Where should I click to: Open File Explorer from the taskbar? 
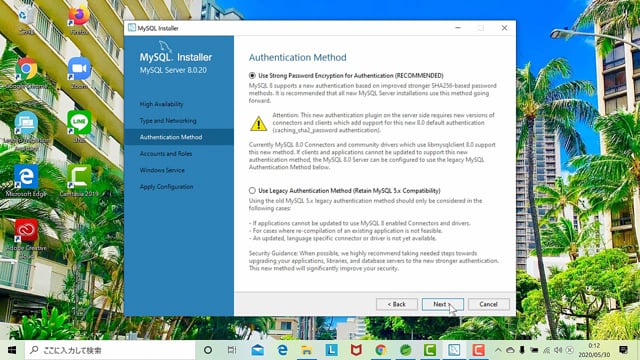[307, 350]
